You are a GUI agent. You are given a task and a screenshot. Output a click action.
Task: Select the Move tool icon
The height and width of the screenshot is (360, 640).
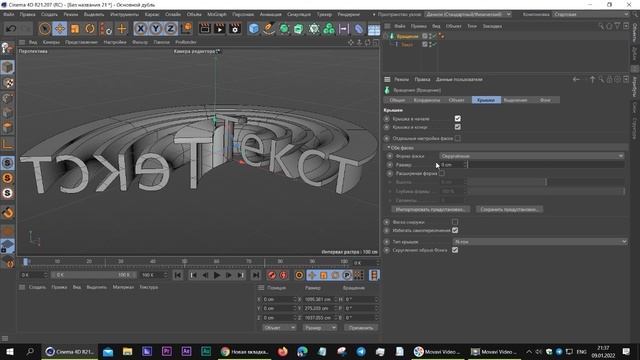click(60, 29)
